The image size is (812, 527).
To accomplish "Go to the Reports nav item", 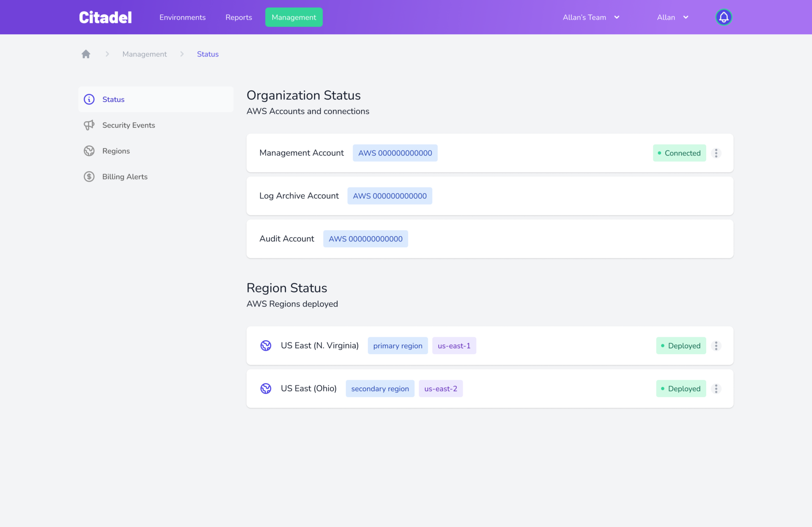I will [x=239, y=17].
